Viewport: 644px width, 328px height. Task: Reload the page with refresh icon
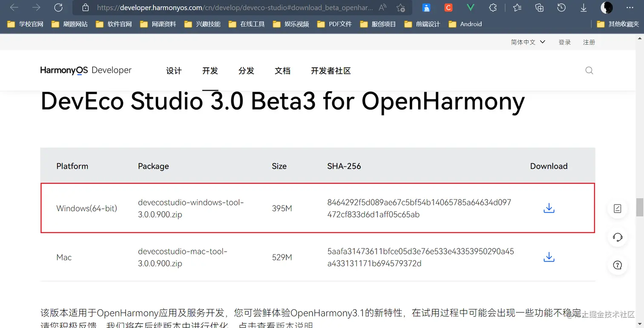coord(58,7)
